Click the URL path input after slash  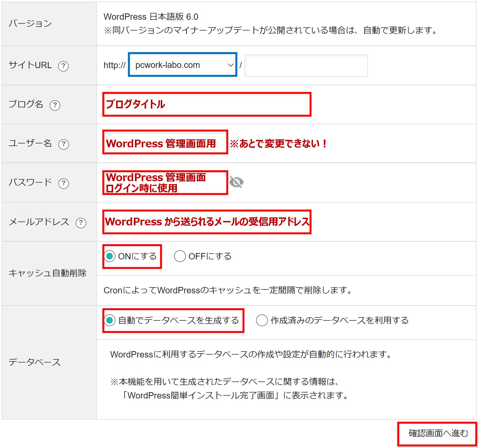pos(306,65)
